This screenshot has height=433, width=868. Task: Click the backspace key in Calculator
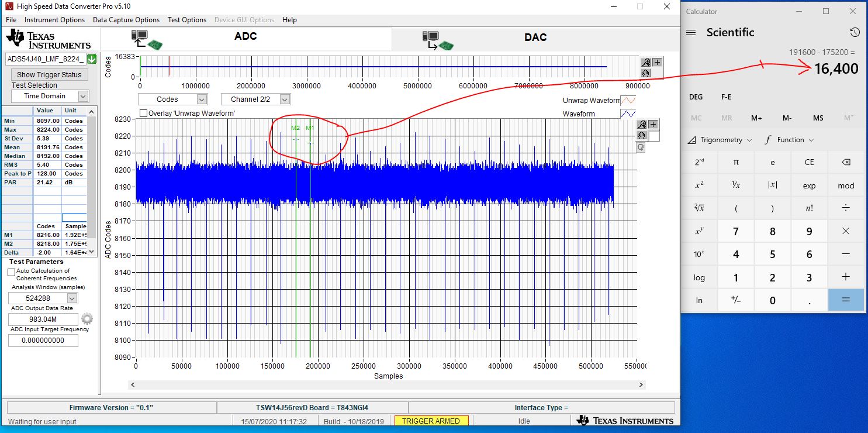tap(846, 162)
